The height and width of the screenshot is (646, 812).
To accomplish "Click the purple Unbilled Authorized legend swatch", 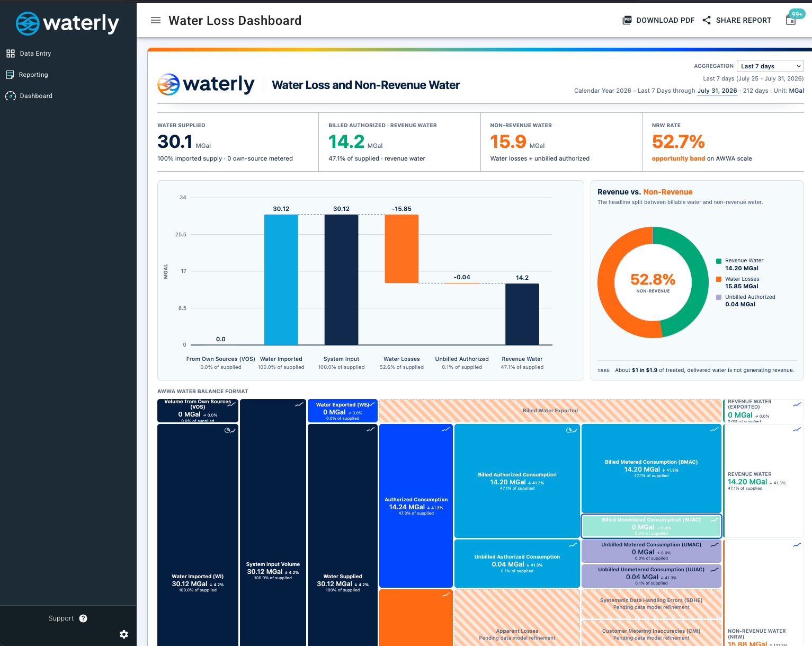I will (719, 297).
